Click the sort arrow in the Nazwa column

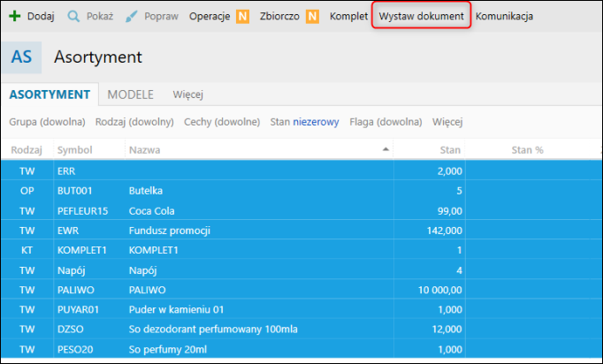[385, 149]
